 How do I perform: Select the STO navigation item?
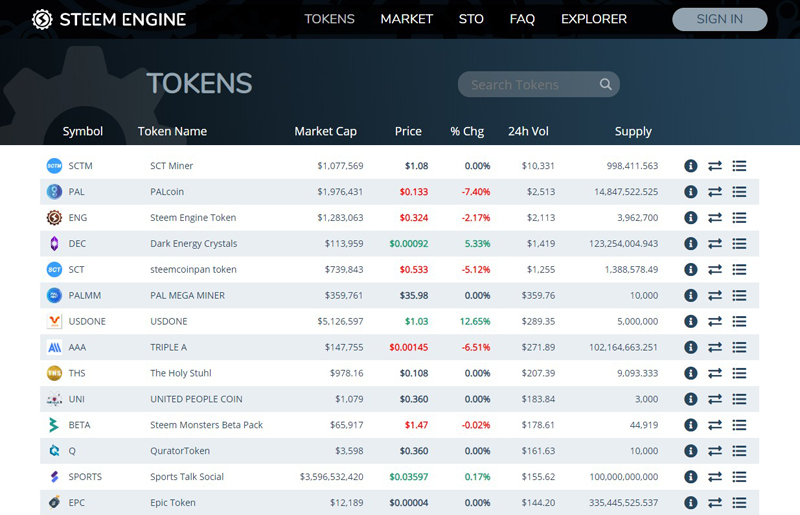click(x=471, y=19)
